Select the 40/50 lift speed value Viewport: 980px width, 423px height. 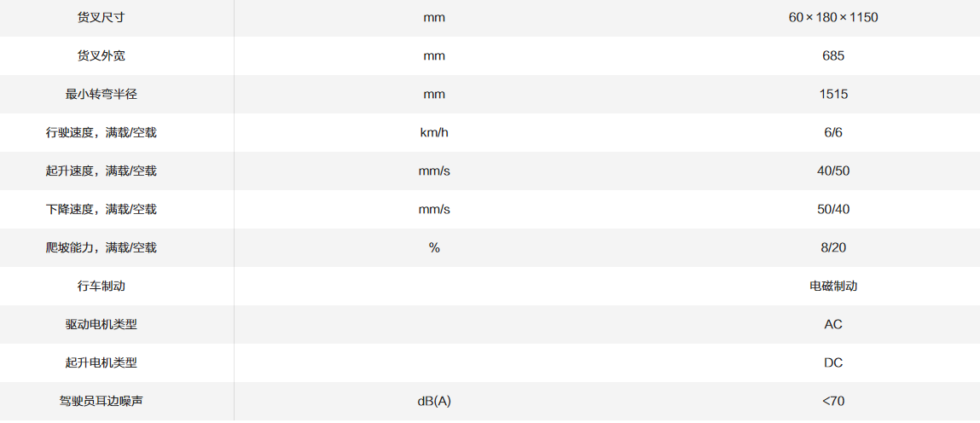(x=832, y=171)
